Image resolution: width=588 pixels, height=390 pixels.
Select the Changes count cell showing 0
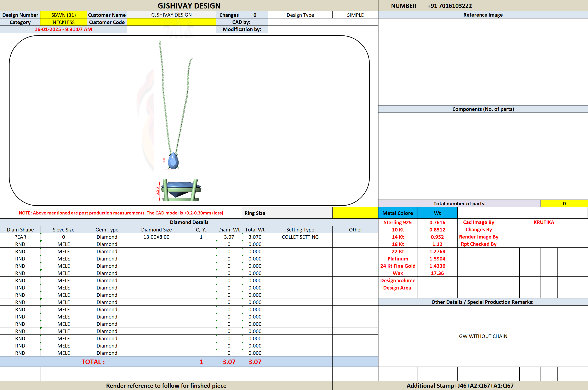click(255, 15)
